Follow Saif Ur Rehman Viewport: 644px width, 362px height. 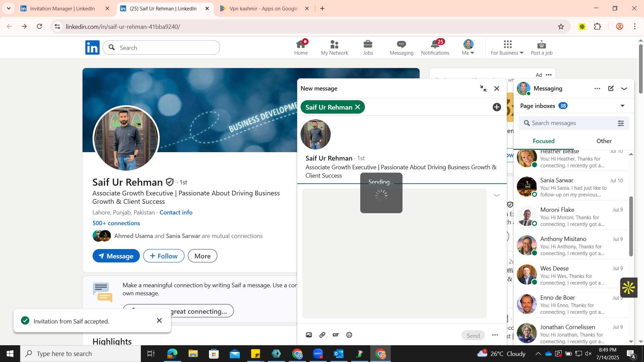pyautogui.click(x=164, y=256)
